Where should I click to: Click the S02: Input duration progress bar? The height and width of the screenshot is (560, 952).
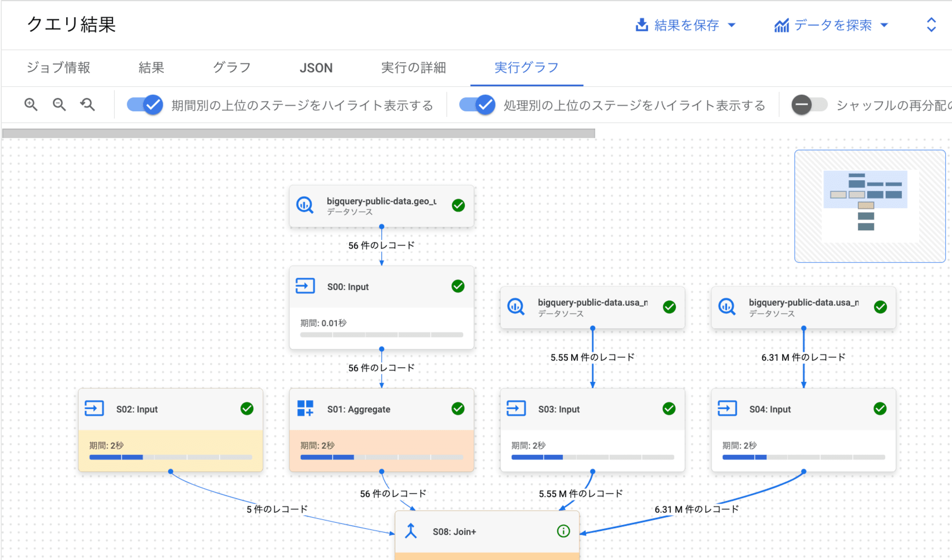coord(171,457)
